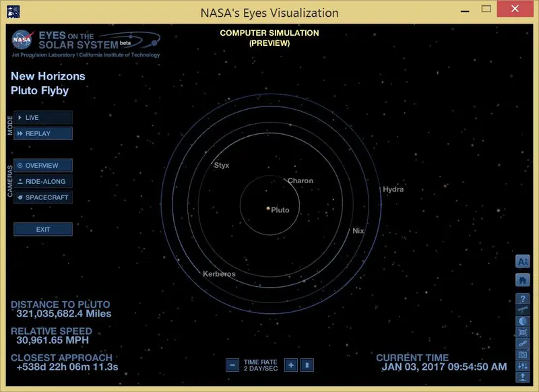
Task: Click the relative speed value 30,961.65 MPH
Action: (x=53, y=340)
